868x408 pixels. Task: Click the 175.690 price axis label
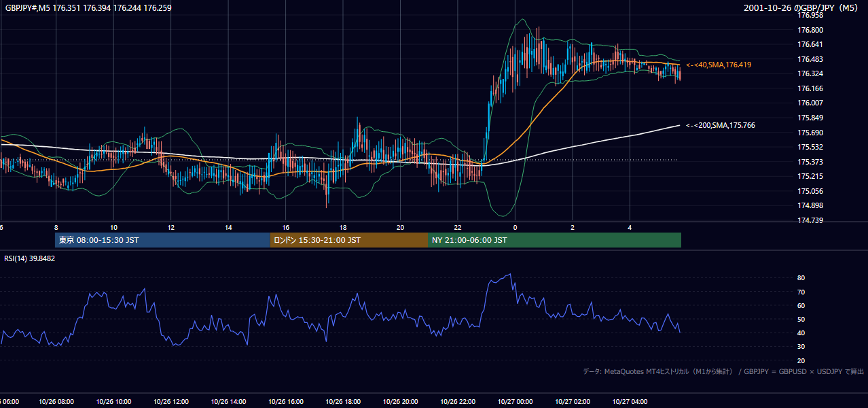pyautogui.click(x=810, y=133)
